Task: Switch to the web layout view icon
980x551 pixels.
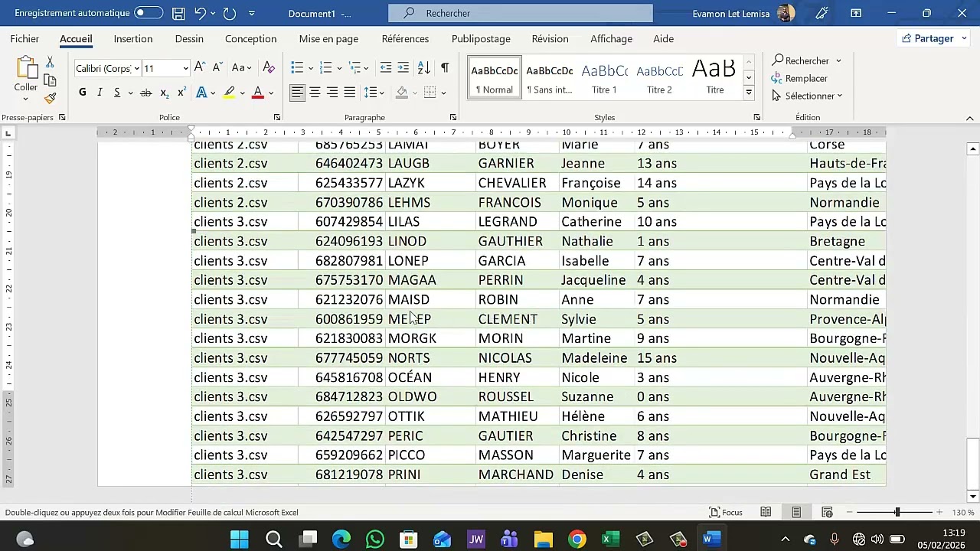Action: 827,512
